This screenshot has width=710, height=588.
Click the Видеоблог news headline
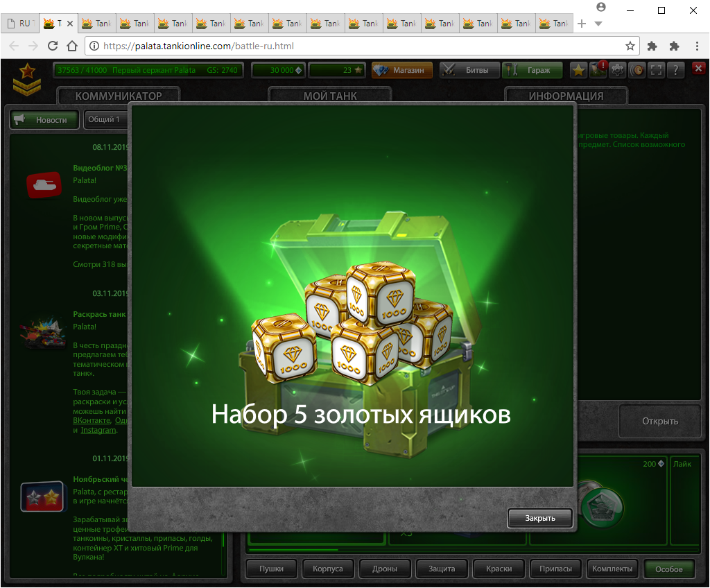(100, 168)
